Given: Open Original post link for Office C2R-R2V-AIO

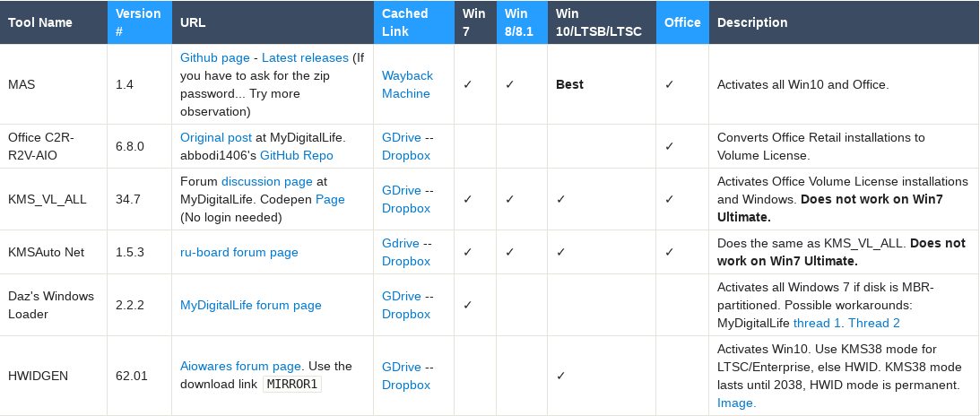Looking at the screenshot, I should pos(215,137).
